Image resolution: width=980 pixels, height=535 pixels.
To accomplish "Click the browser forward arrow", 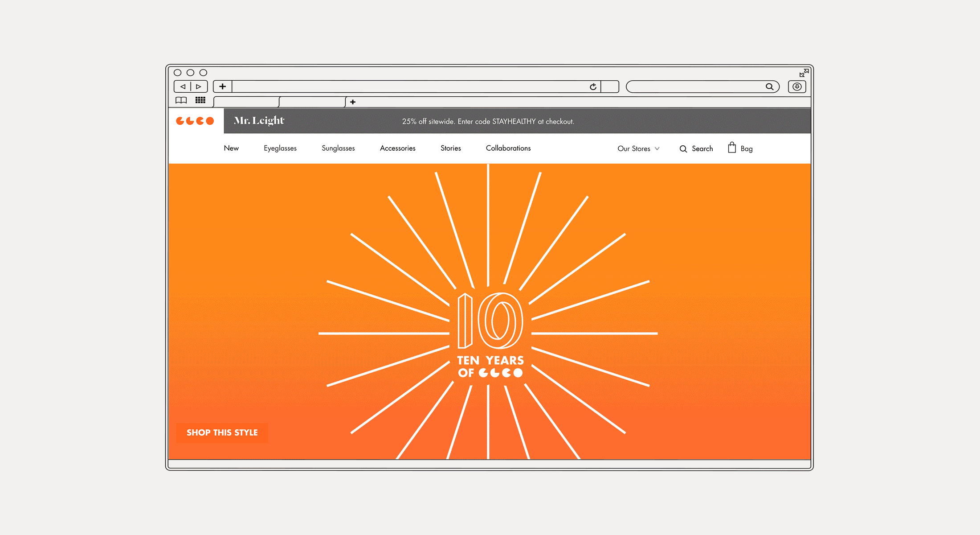I will tap(199, 86).
